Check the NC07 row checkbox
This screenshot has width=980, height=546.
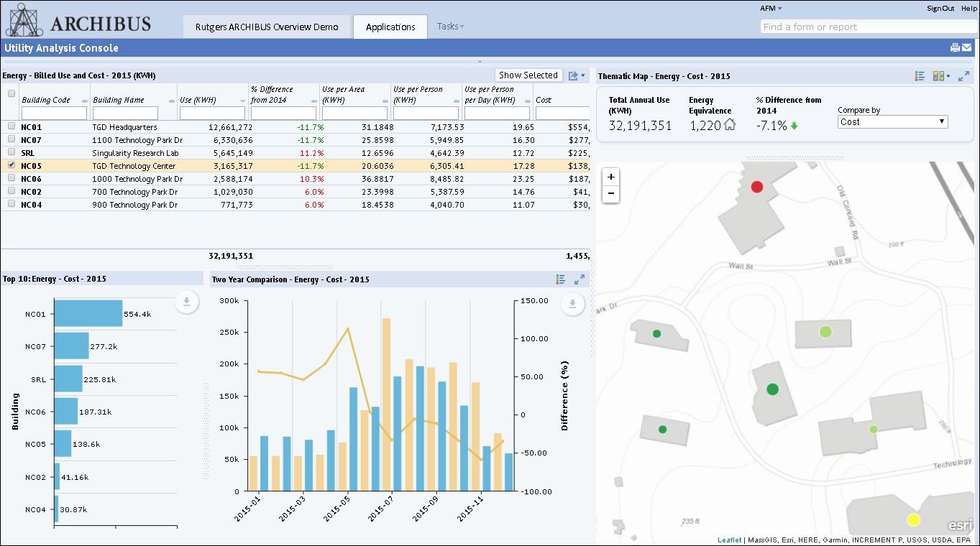pos(11,139)
